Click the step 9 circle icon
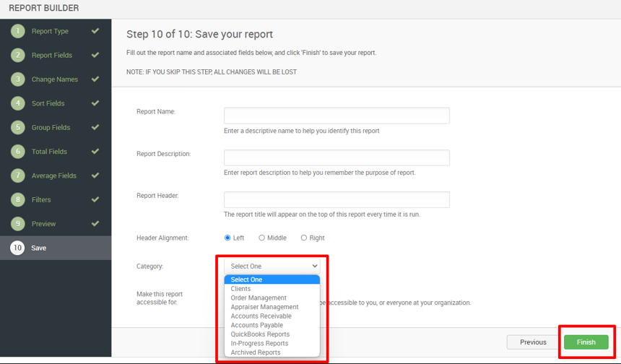Screen dimensions: 621x364 (18, 224)
